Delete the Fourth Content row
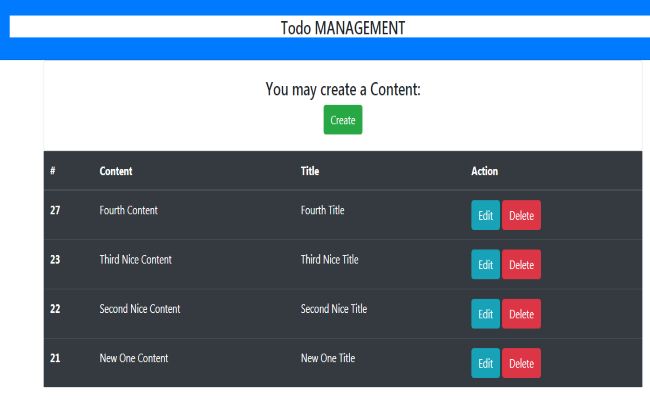This screenshot has height=403, width=650. [521, 215]
